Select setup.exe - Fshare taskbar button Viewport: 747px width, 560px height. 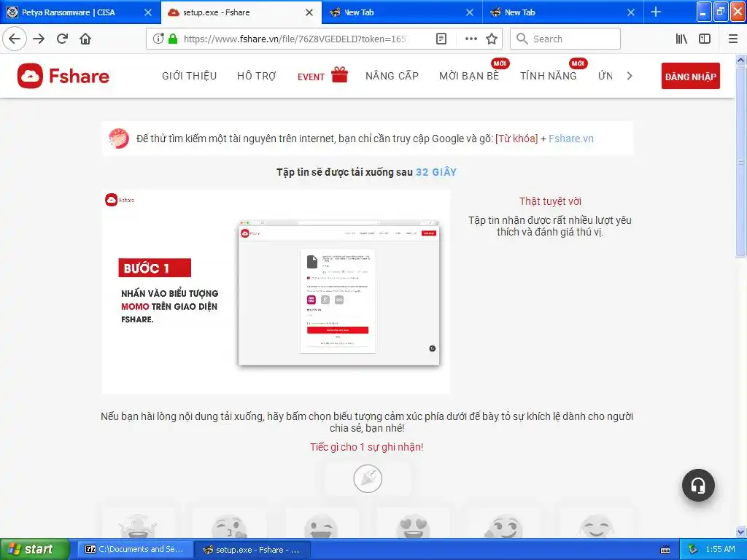point(253,550)
